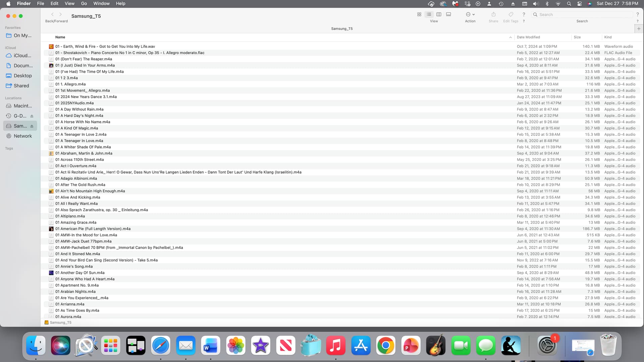Screen dimensions: 644x362
Task: Open the Go menu
Action: [84, 4]
